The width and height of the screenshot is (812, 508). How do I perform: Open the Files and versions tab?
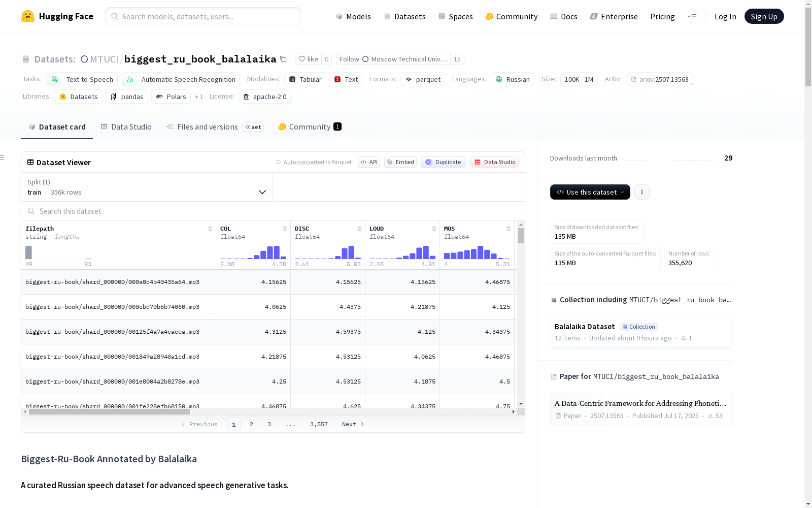[215, 127]
